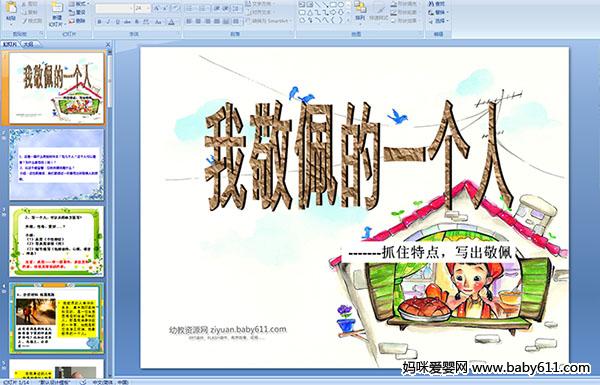Click the Delete slide (删除) button

point(78,21)
